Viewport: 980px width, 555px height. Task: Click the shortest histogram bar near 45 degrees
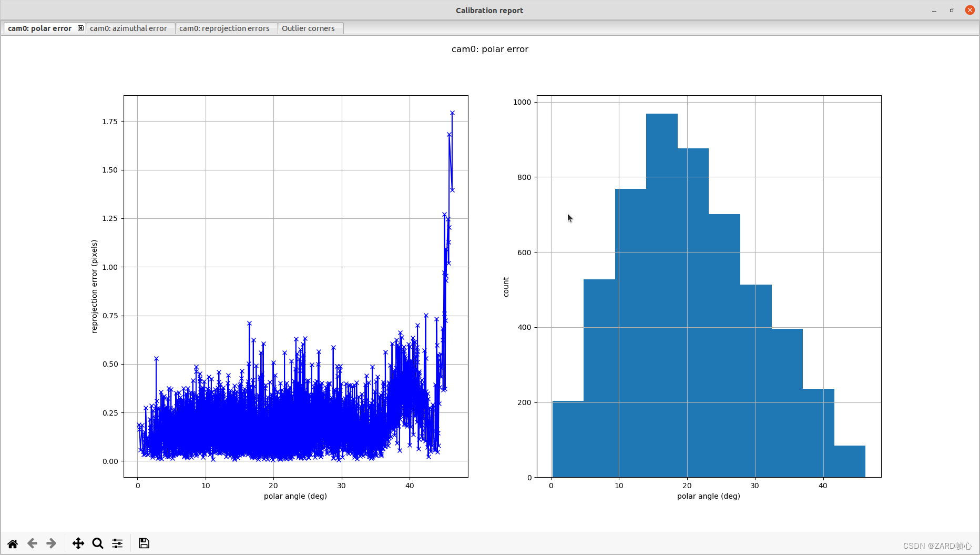click(850, 461)
